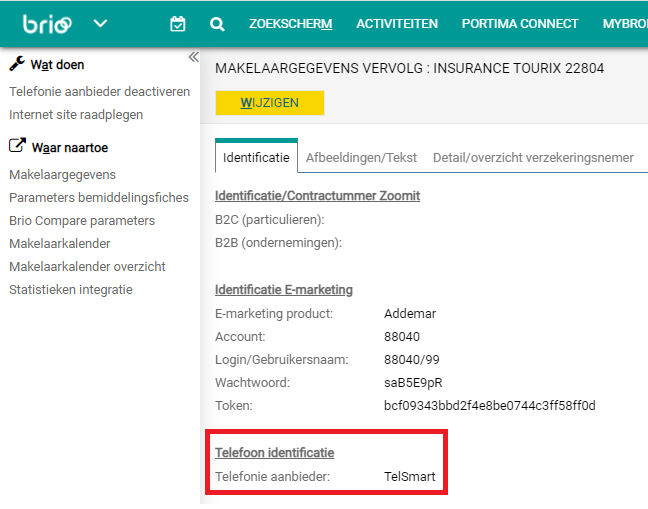
Task: Open the Zoekscherm menu
Action: 290,24
